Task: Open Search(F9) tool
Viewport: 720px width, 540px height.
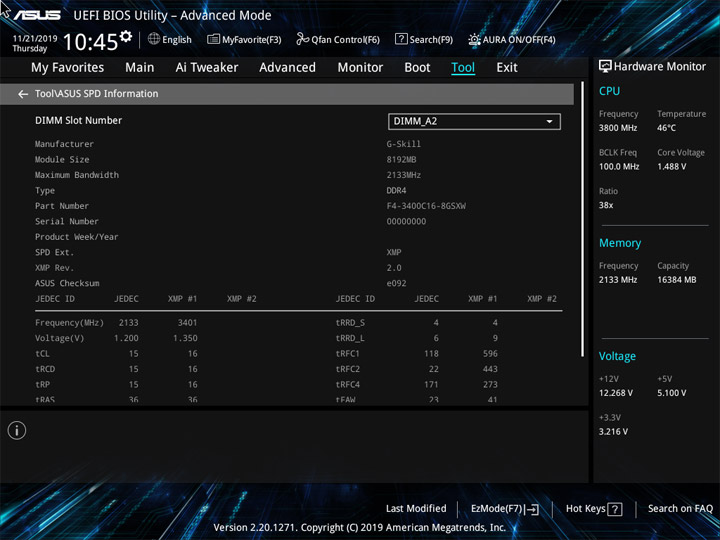Action: click(424, 39)
